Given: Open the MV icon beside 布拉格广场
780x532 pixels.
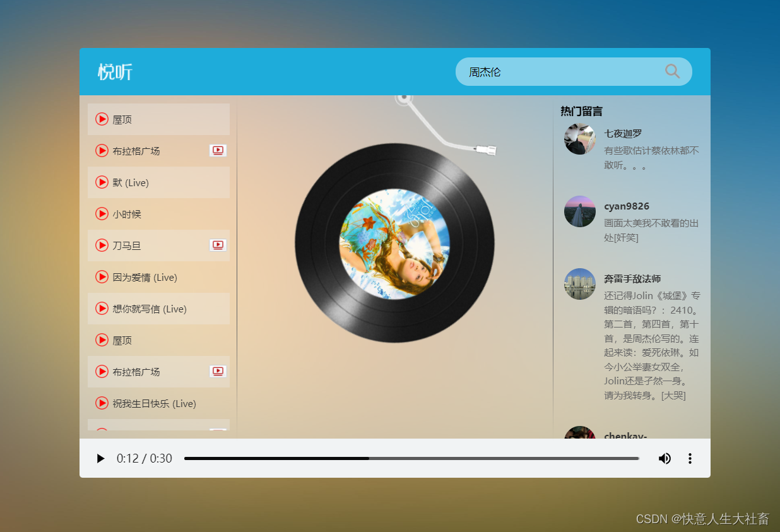Looking at the screenshot, I should tap(217, 150).
